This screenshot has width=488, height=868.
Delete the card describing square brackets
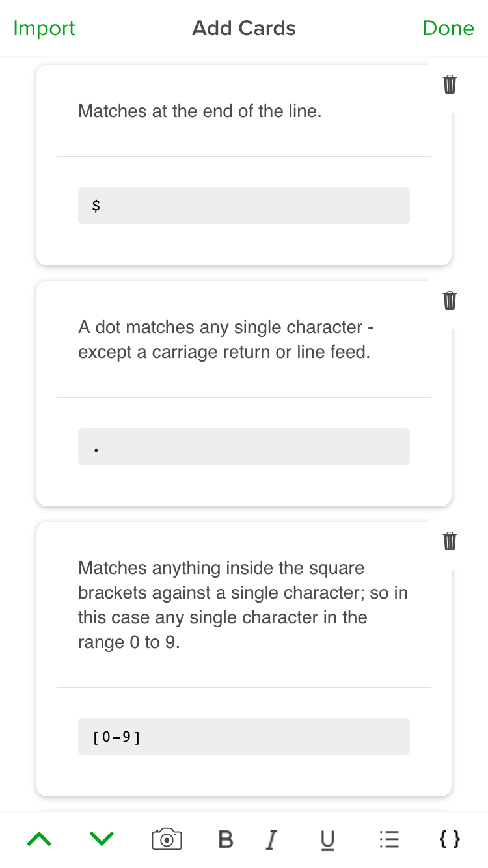coord(450,541)
